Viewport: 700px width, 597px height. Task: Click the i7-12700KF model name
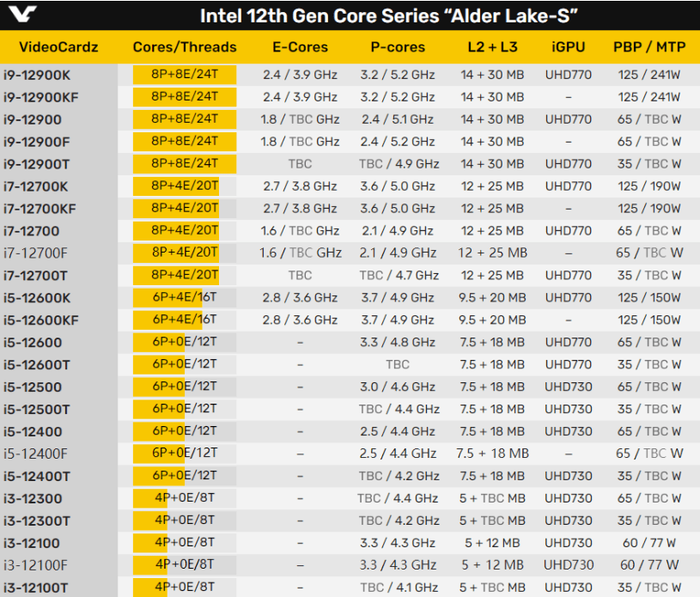[x=40, y=209]
